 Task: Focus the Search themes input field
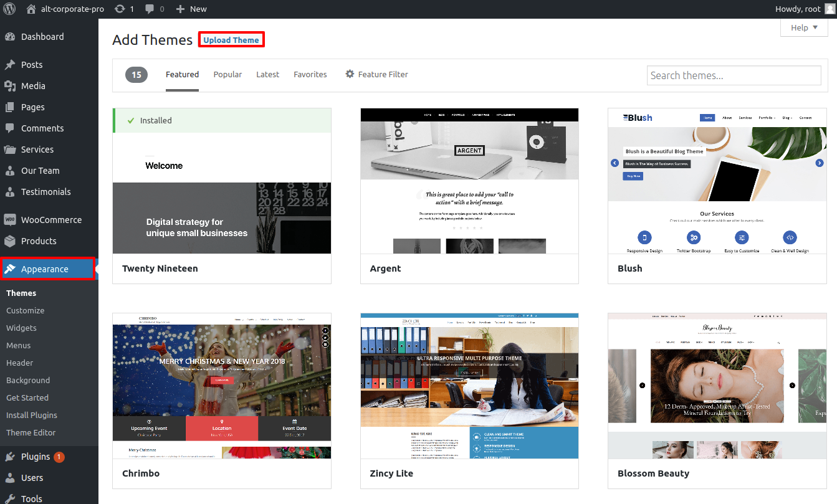[734, 75]
